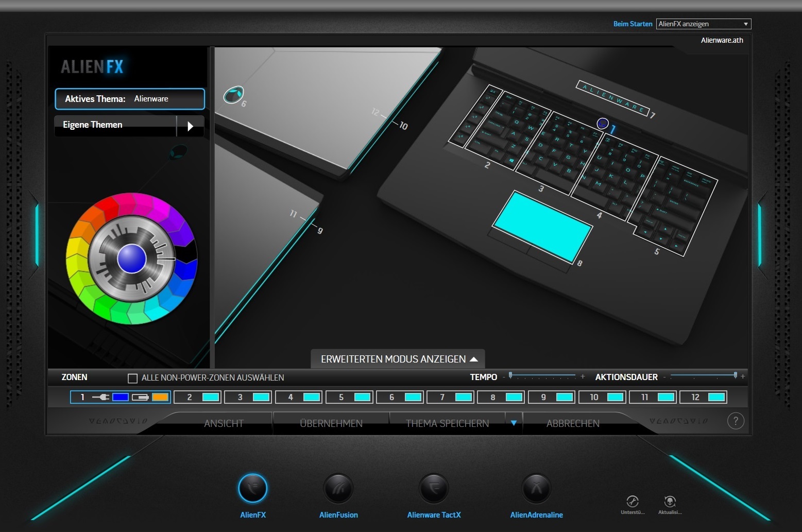
Task: Pick the blue swatch in zone 1
Action: 120,397
